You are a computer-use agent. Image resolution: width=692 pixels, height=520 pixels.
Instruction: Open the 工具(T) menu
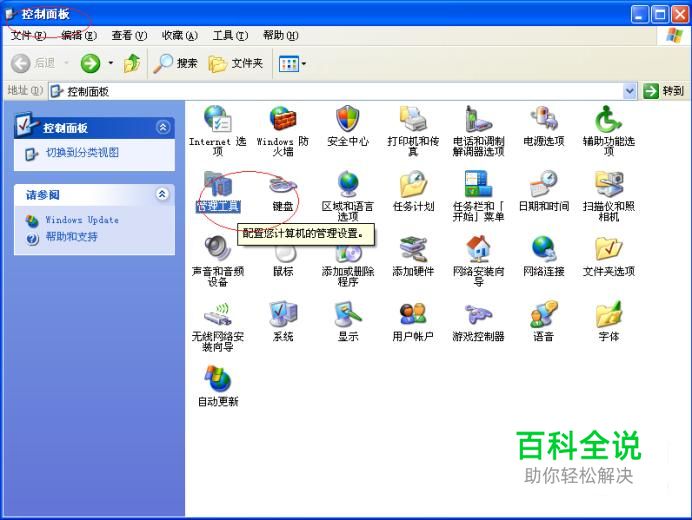pos(230,35)
